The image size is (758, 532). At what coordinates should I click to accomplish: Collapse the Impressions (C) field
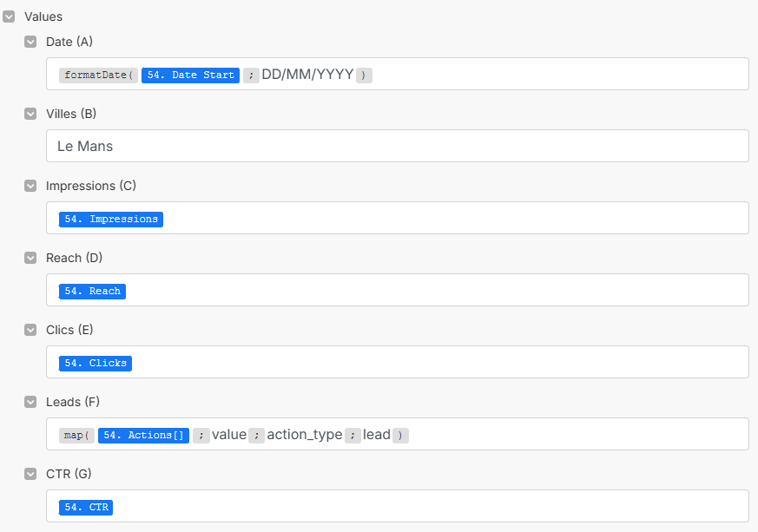tap(30, 186)
